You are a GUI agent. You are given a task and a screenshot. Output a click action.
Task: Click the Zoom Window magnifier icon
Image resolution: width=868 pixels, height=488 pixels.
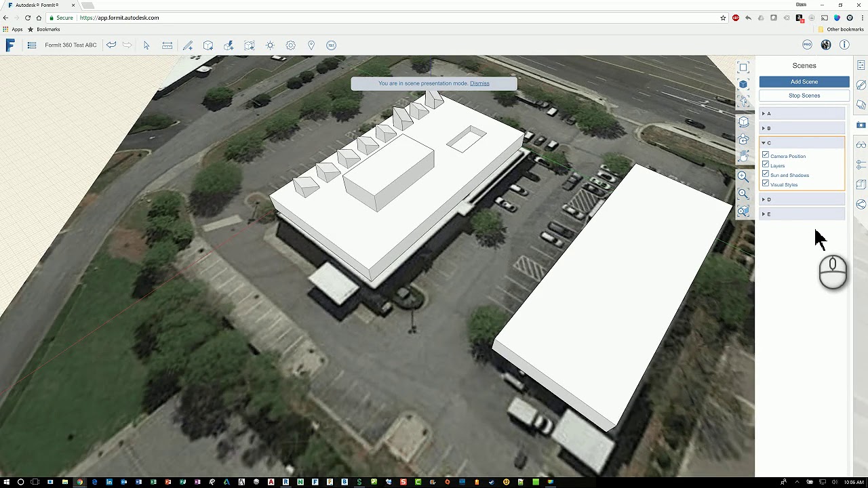tap(743, 194)
